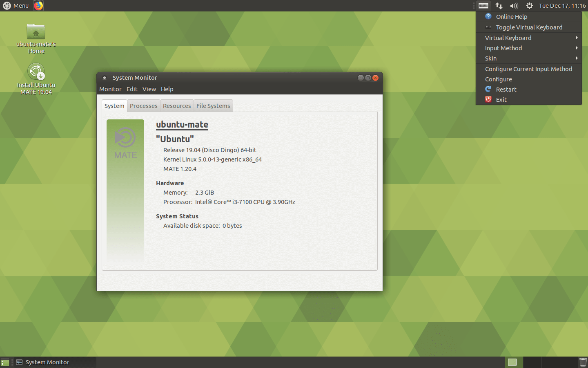Screen dimensions: 588x368
Task: Open the Help menu in System Monitor
Action: [x=167, y=89]
